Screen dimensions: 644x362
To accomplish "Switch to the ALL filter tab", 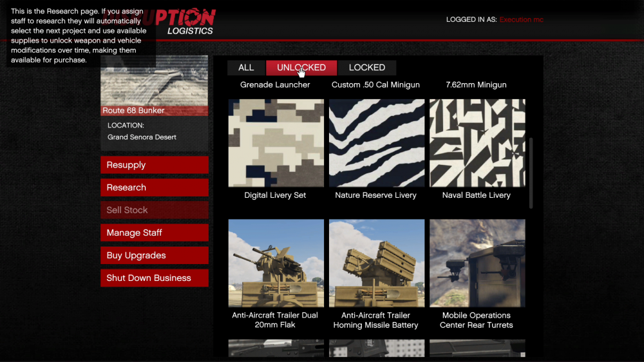I will [246, 68].
